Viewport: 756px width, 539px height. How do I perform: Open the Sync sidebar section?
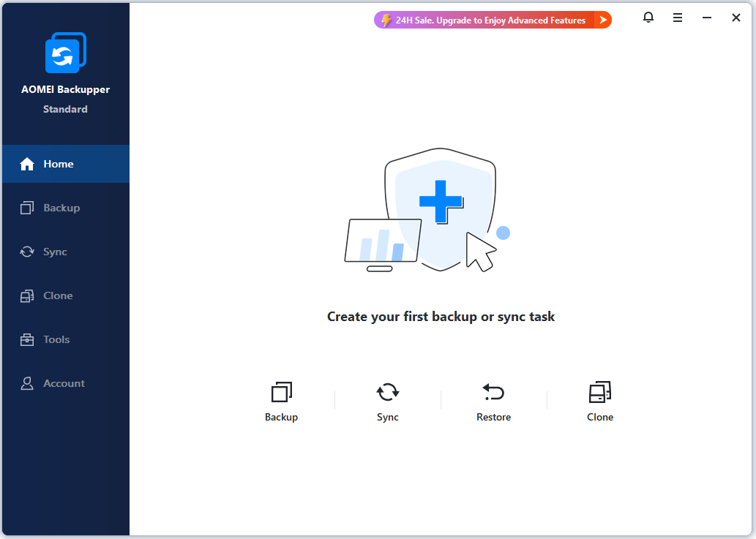(66, 252)
